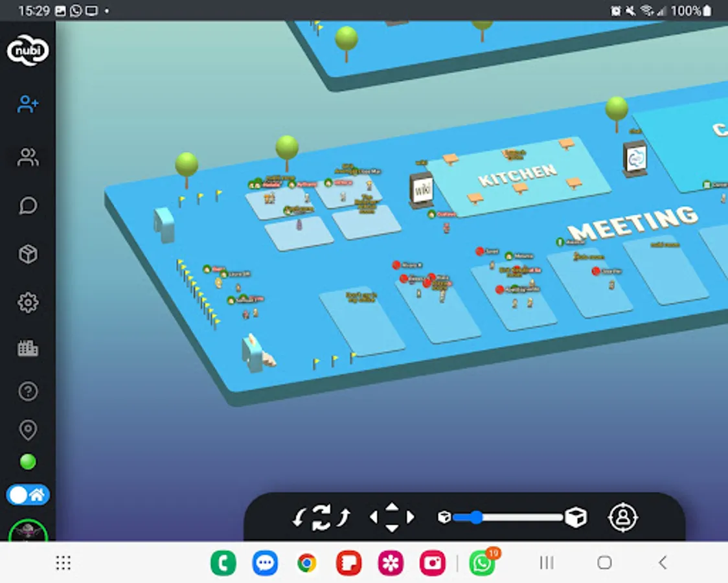Open the red Notes app in taskbar
The image size is (728, 583).
pyautogui.click(x=348, y=563)
